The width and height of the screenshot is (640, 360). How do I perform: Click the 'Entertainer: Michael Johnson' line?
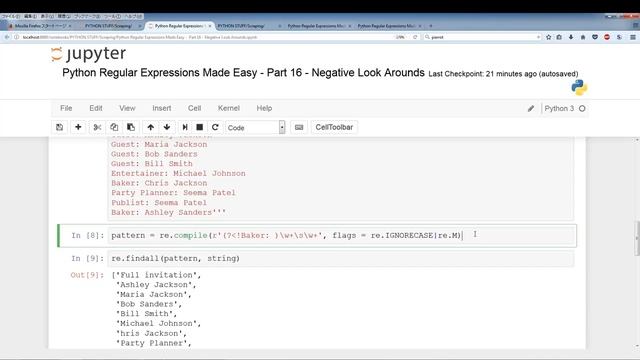178,173
